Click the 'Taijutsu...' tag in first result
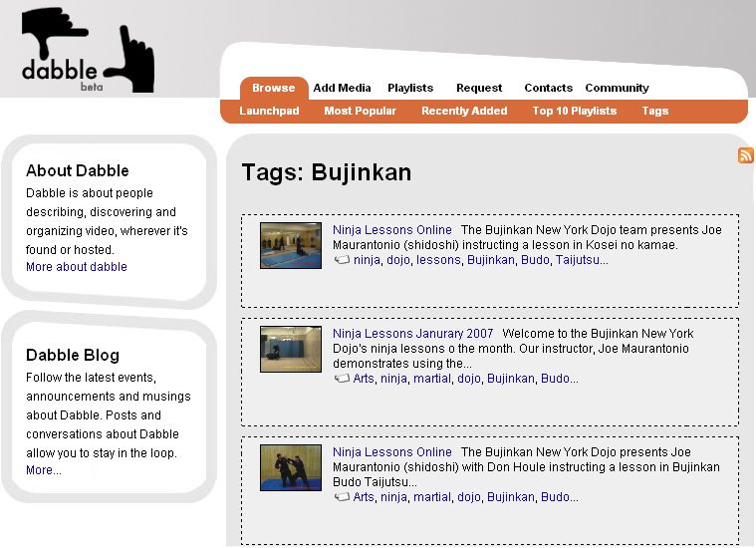Viewport: 756px width, 548px height. (x=582, y=260)
